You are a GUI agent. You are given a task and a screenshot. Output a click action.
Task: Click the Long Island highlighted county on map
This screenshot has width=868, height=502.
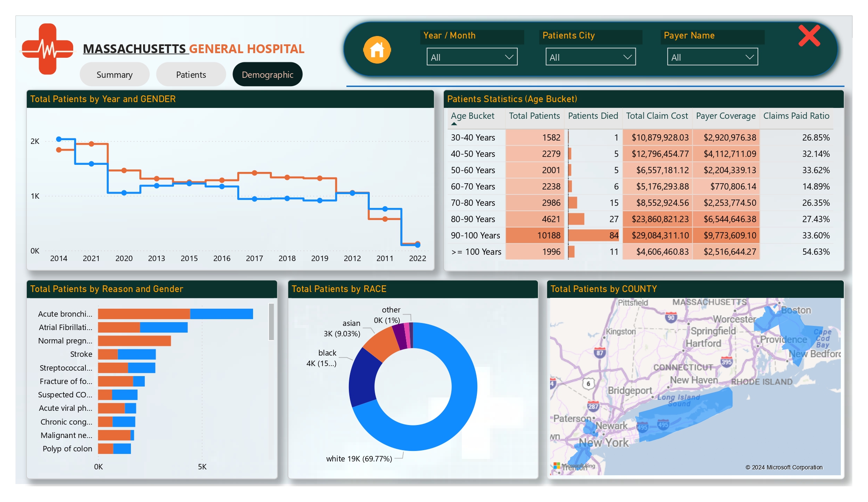click(686, 415)
